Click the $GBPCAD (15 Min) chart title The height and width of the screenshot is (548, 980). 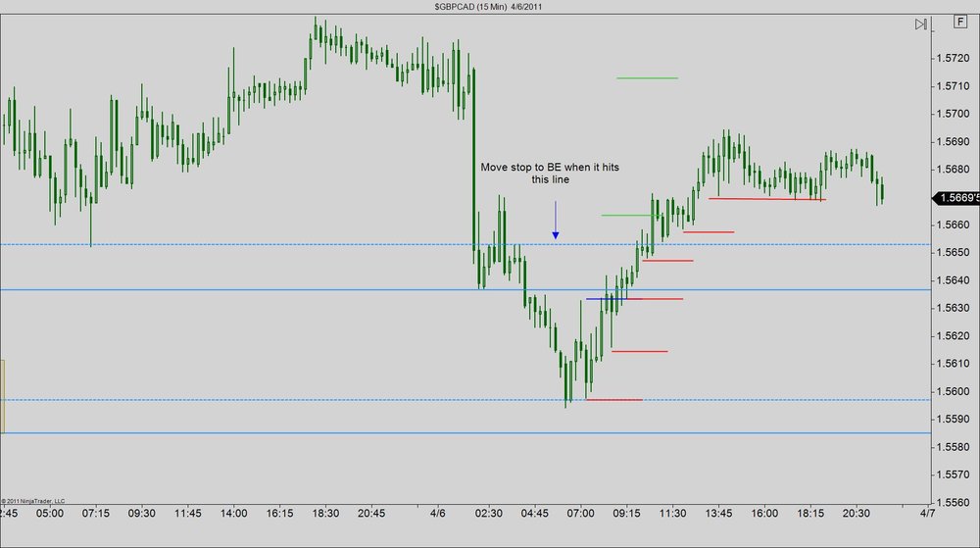[488, 7]
